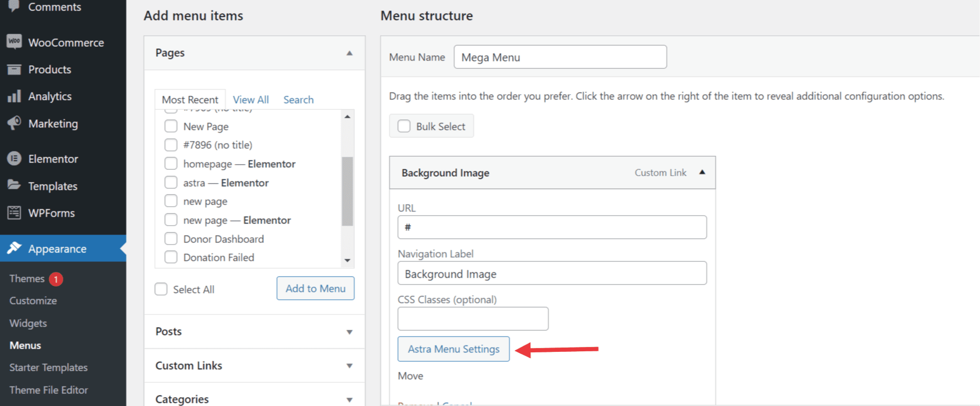
Task: Collapse the Background Image menu item
Action: click(702, 172)
